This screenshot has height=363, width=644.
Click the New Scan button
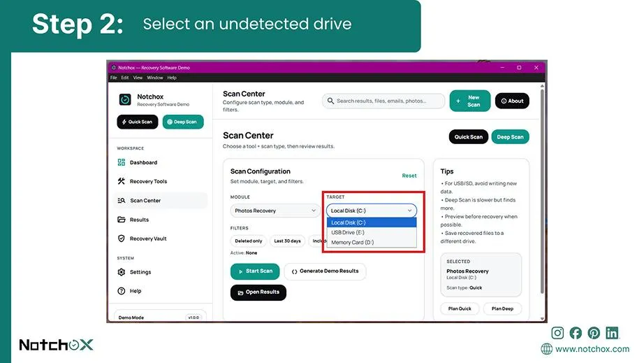coord(470,101)
